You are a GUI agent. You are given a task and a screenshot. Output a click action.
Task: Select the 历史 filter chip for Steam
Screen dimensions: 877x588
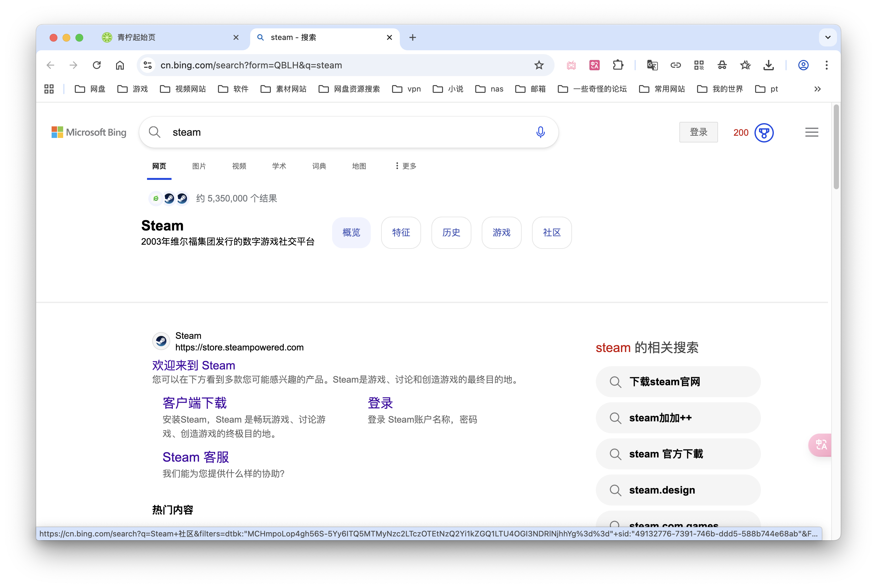(451, 232)
